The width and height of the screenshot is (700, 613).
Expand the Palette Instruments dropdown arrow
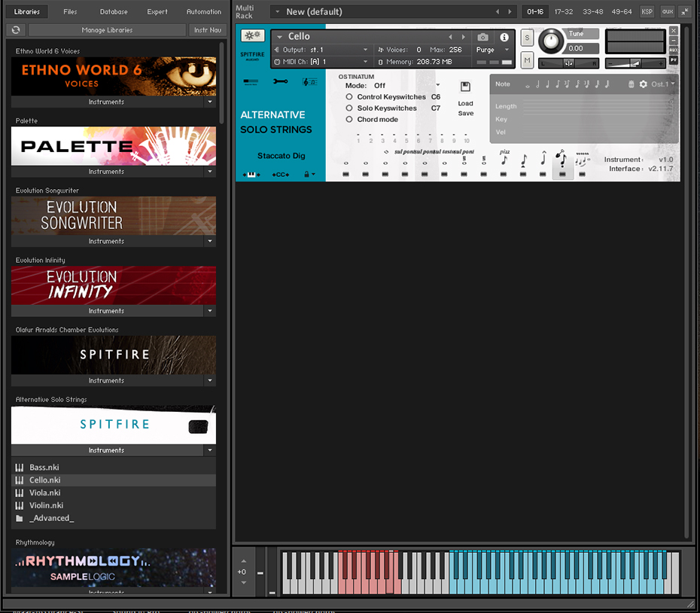pos(210,172)
